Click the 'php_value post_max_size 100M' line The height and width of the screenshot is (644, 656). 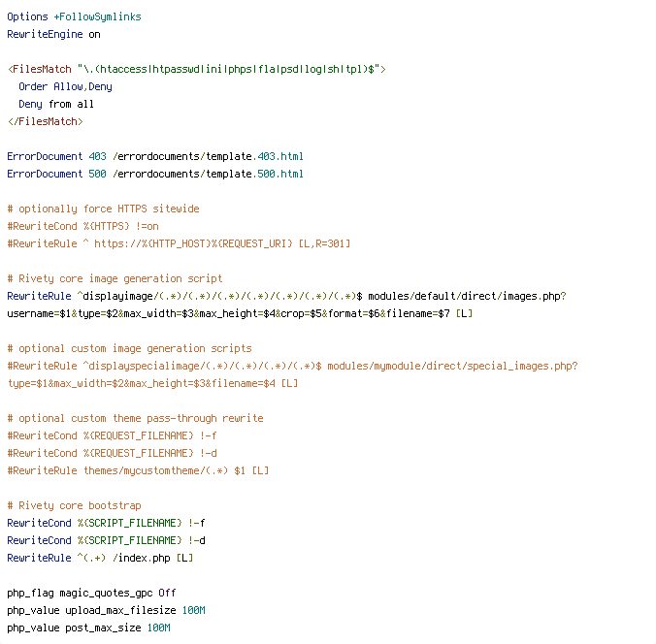point(88,628)
